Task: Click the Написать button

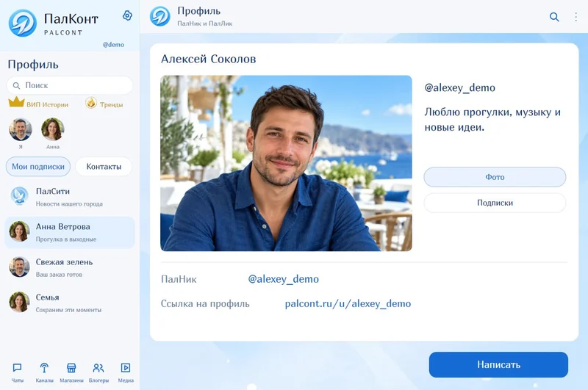Action: click(x=498, y=364)
